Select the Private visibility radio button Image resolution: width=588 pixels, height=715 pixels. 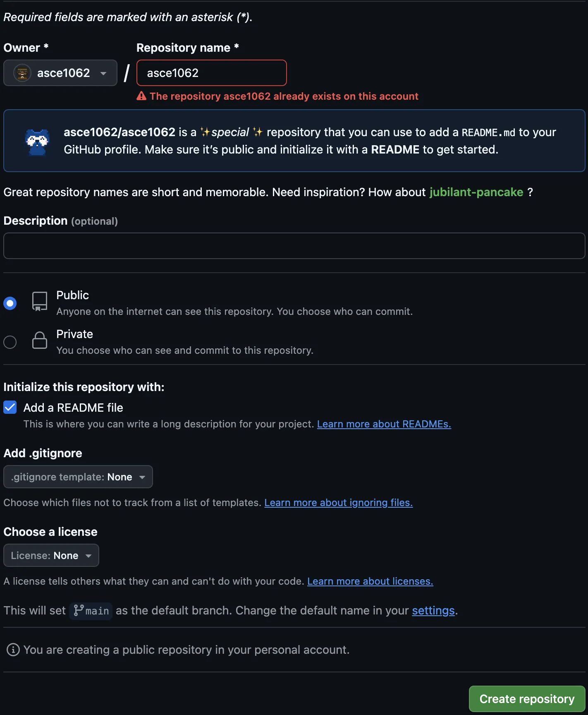tap(10, 342)
